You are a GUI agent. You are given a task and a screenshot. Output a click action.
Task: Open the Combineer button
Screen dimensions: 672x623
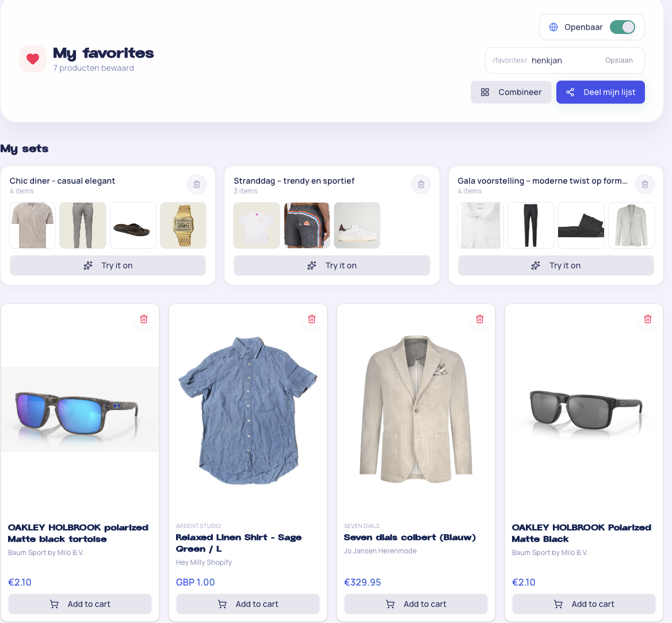[x=511, y=92]
